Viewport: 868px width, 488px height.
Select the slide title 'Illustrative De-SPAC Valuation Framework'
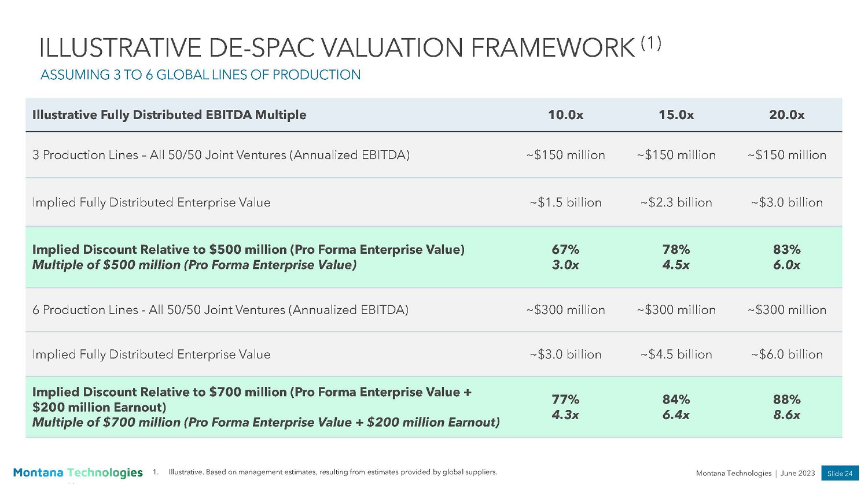(336, 48)
